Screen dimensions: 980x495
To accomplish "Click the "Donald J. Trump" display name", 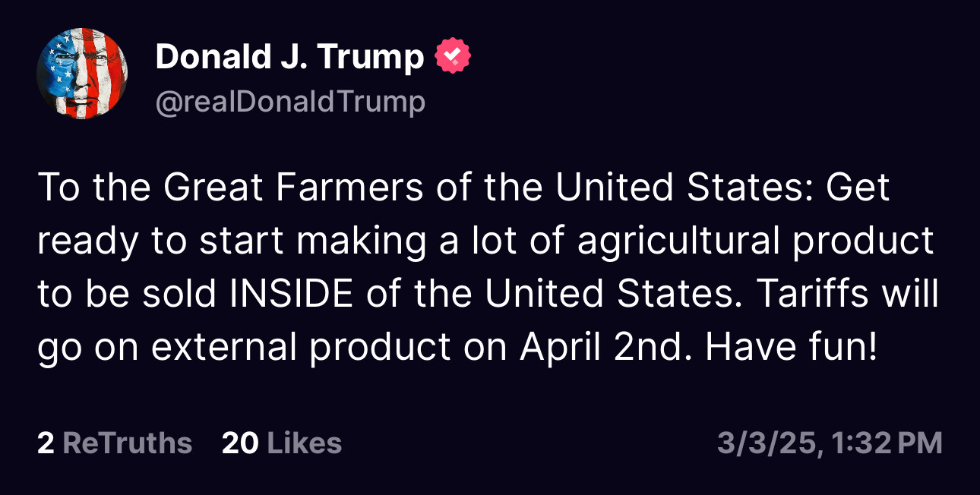I will 289,57.
